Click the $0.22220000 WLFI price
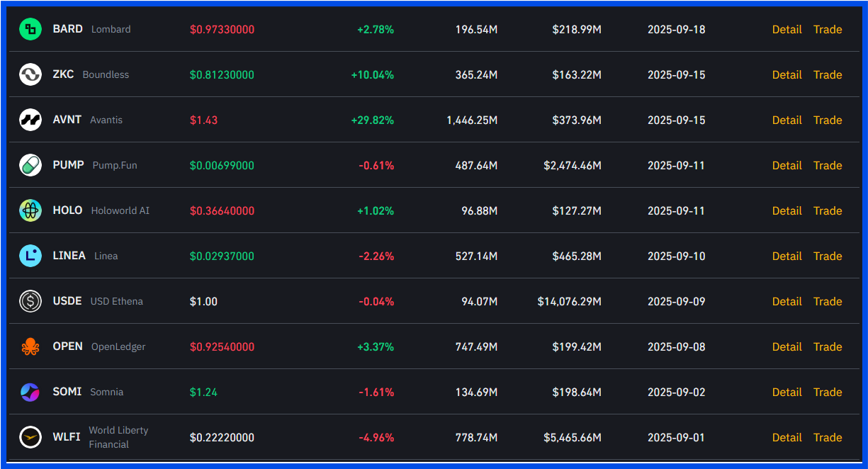This screenshot has width=868, height=469. [222, 438]
